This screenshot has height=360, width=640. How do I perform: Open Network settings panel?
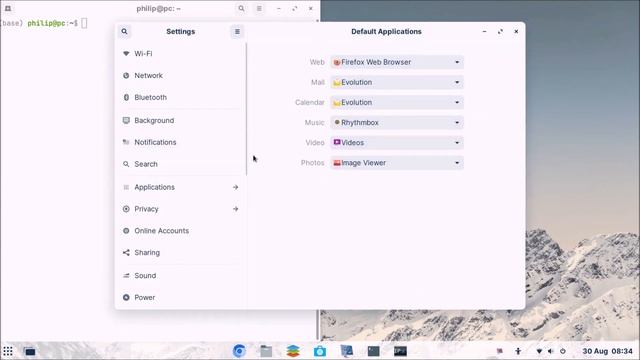click(180, 76)
